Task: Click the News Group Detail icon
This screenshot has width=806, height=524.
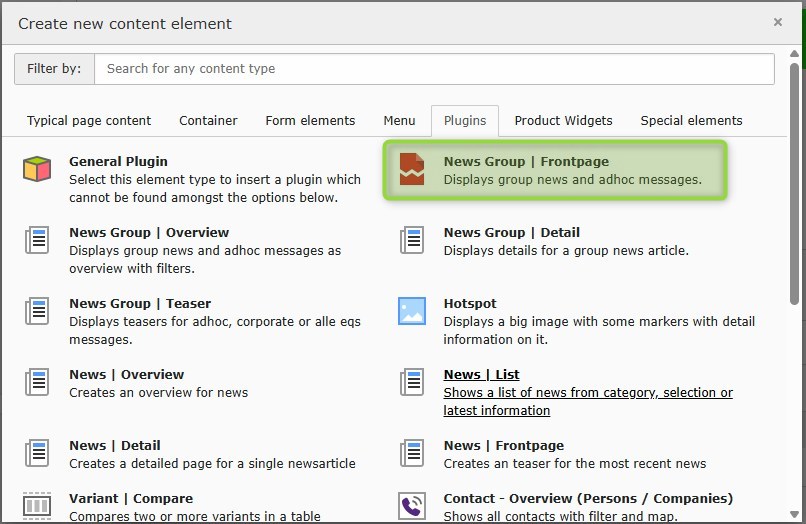Action: [412, 240]
